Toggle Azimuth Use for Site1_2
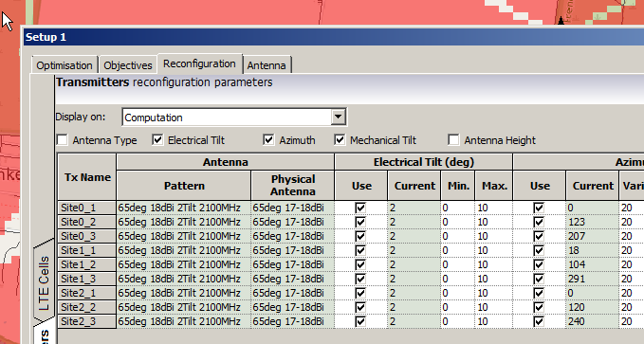The image size is (644, 344). point(539,264)
